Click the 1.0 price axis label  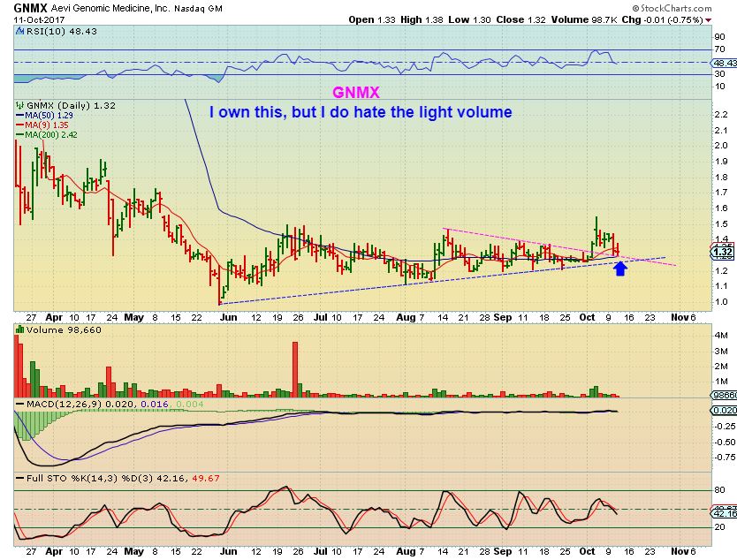click(x=720, y=302)
